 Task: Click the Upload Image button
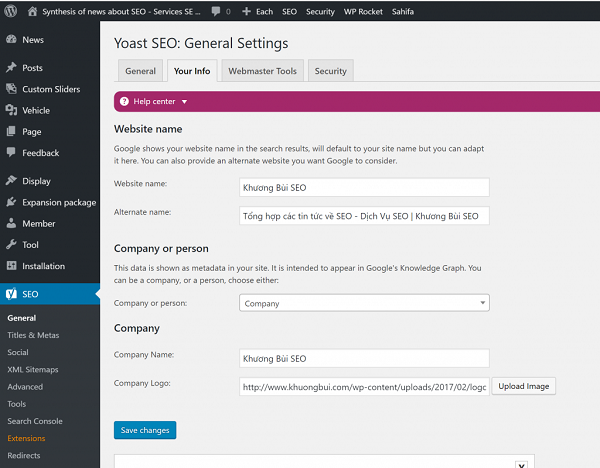(x=523, y=386)
